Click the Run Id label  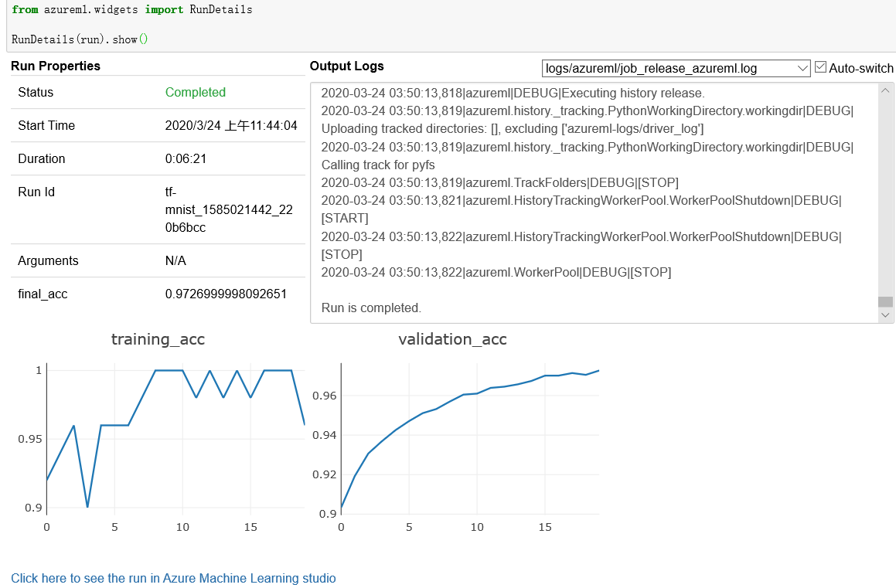click(36, 192)
